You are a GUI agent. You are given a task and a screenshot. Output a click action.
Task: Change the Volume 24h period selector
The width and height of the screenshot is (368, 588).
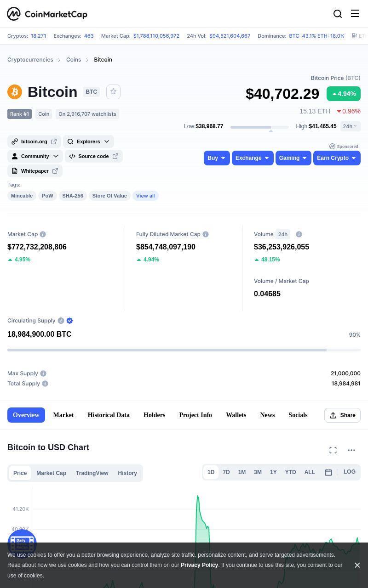tap(283, 234)
